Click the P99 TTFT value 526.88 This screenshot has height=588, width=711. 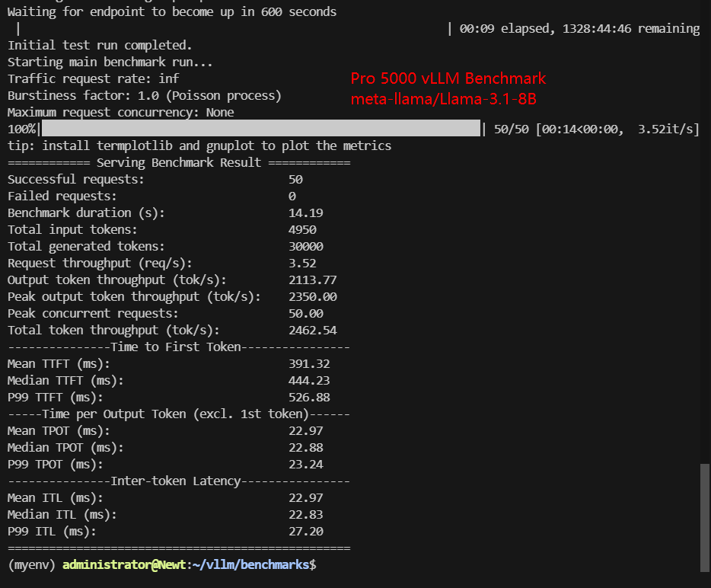(309, 398)
